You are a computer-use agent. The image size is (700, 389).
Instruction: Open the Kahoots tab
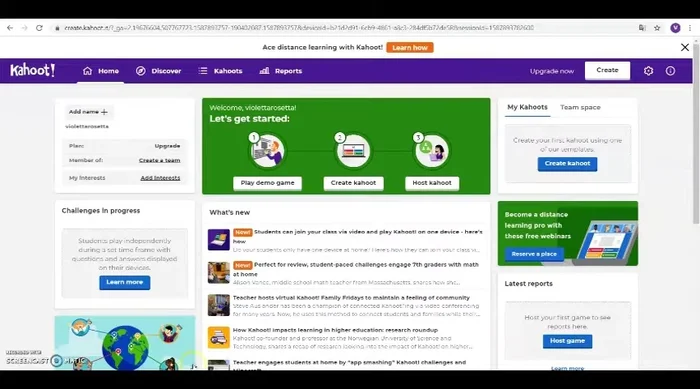[x=221, y=71]
